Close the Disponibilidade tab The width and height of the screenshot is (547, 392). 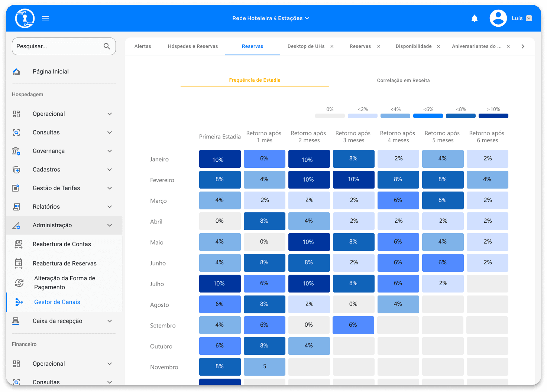point(438,46)
